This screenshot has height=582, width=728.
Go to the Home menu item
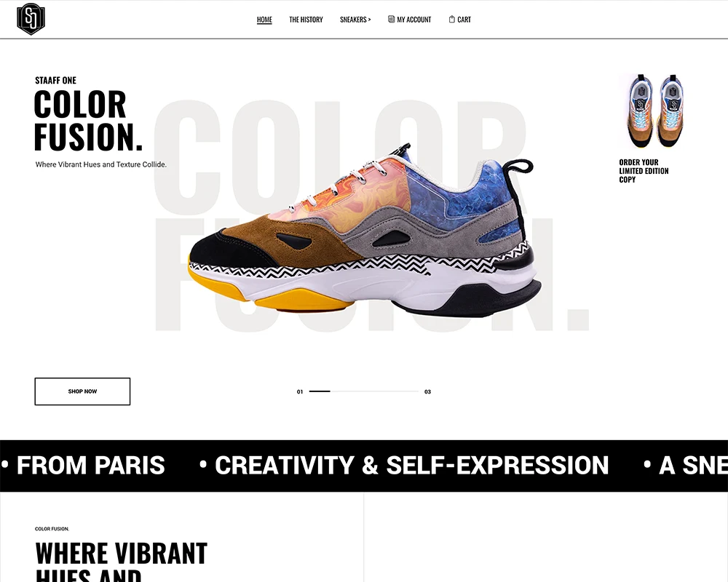click(264, 20)
